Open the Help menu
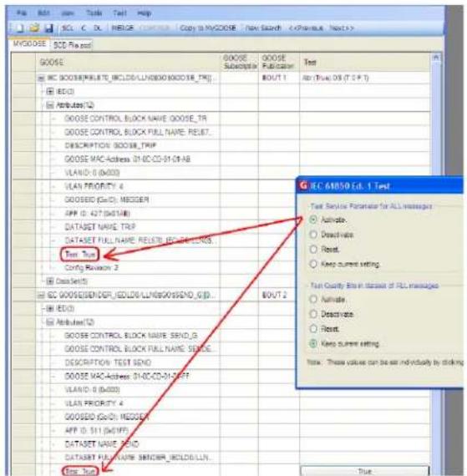The height and width of the screenshot is (476, 467). (144, 13)
